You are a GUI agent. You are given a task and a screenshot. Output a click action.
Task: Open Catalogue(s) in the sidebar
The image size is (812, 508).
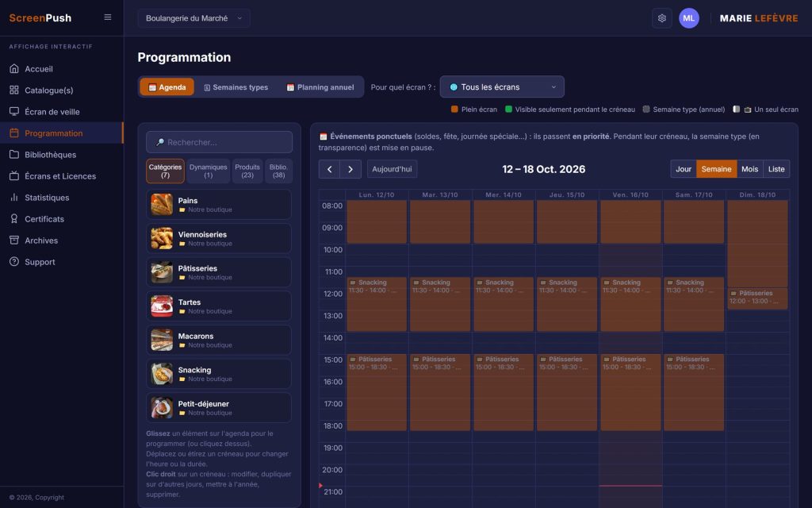click(62, 90)
